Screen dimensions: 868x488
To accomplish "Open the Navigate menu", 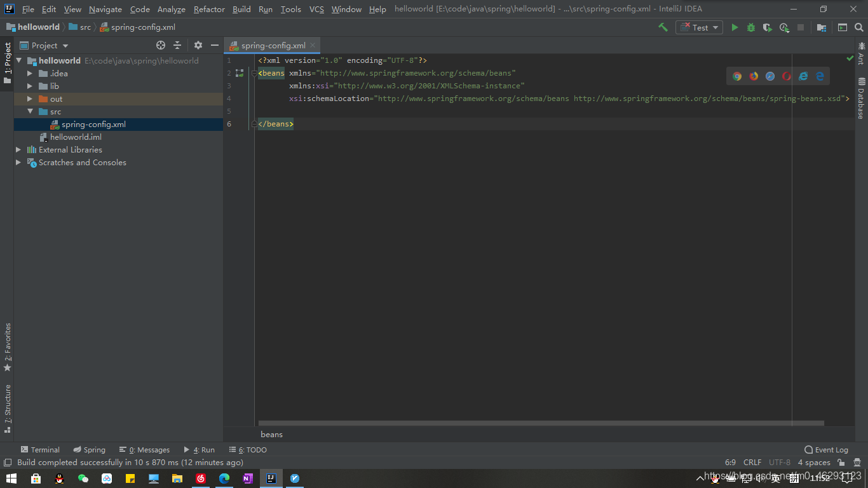I will (105, 9).
